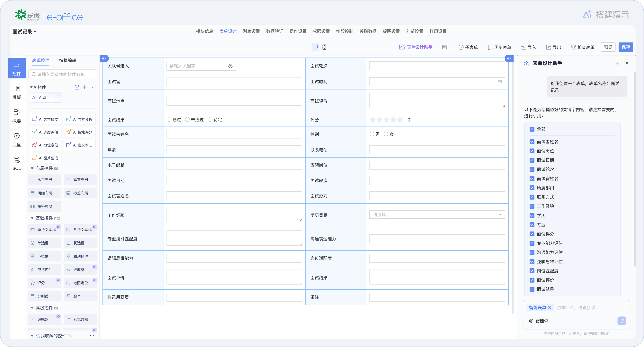This screenshot has width=644, height=347.
Task: Collapse the 高级控件 section
Action: (32, 308)
